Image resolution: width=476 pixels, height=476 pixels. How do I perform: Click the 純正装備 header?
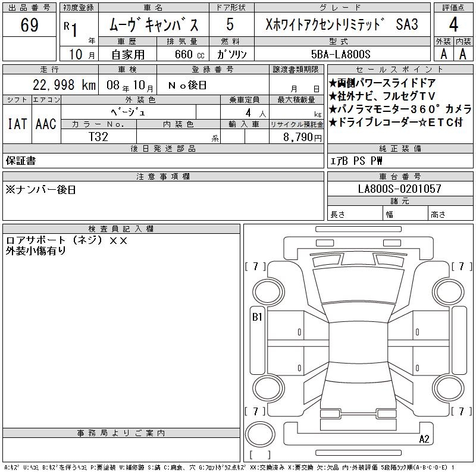click(400, 148)
